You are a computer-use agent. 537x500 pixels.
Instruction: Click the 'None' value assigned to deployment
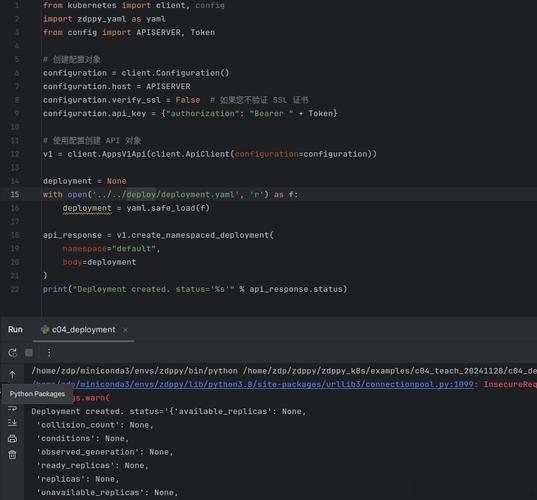116,181
